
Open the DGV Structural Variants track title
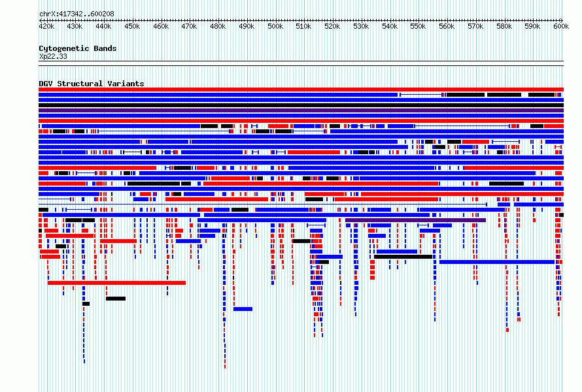coord(92,84)
